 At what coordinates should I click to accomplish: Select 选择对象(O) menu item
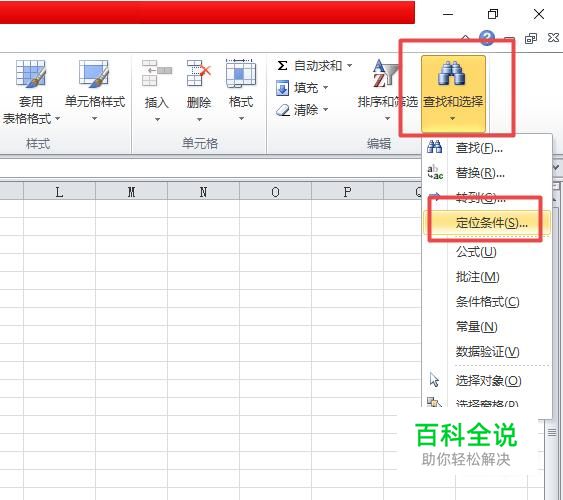tap(487, 380)
